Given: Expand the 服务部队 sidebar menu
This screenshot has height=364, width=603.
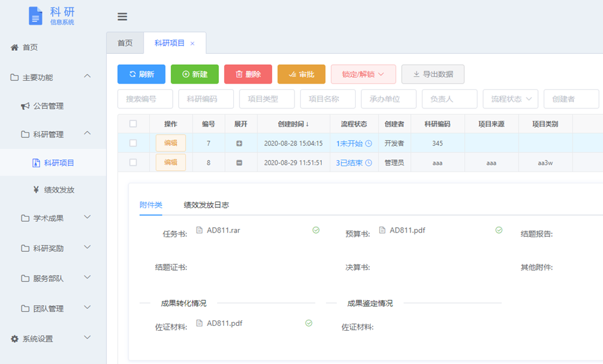Looking at the screenshot, I should pyautogui.click(x=53, y=278).
